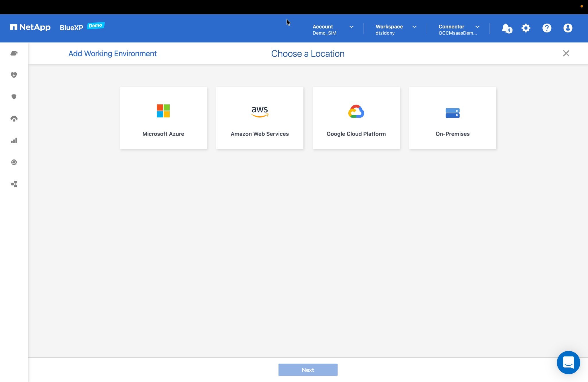This screenshot has height=382, width=588.
Task: Open the storage cloud sidebar icon
Action: point(14,53)
